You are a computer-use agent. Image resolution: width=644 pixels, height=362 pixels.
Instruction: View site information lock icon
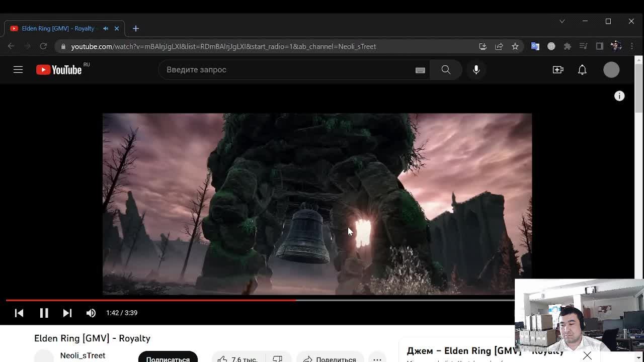(x=63, y=46)
